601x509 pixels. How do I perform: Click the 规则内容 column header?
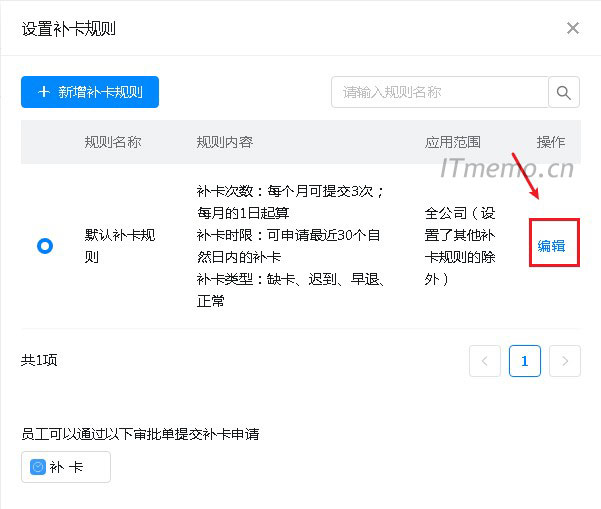pos(225,142)
